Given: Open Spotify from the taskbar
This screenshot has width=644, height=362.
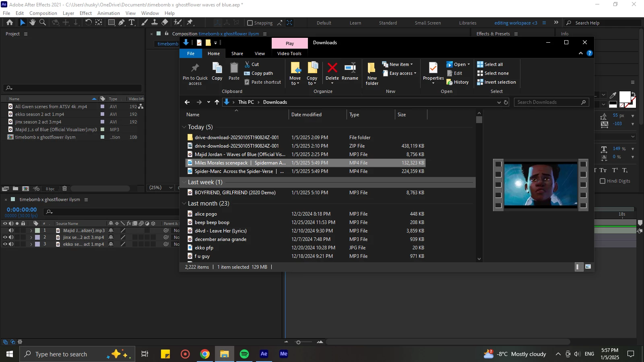Looking at the screenshot, I should [244, 354].
